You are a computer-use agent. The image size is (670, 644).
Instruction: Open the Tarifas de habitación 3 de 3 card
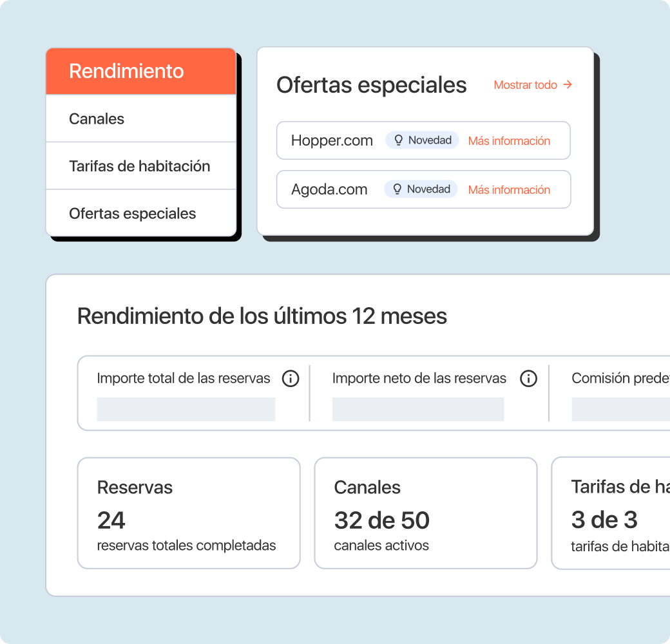[x=612, y=513]
